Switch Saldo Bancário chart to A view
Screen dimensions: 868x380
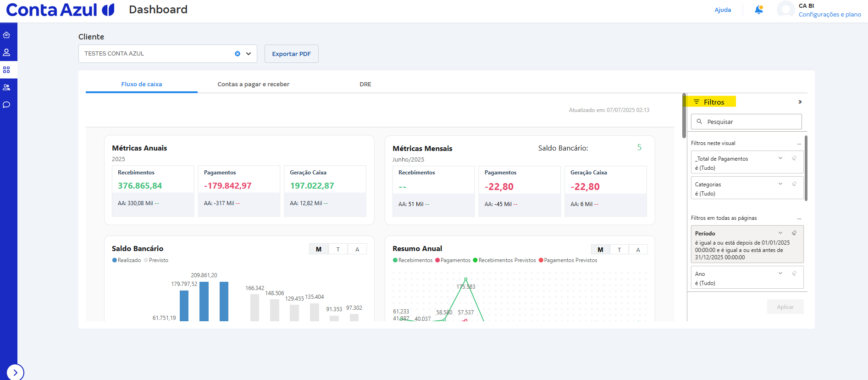click(357, 249)
